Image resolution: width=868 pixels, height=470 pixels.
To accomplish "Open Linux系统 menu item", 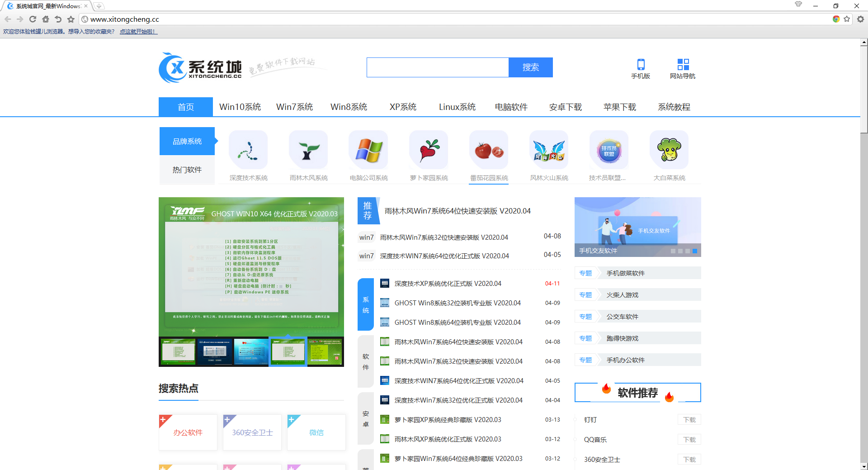I will coord(457,107).
